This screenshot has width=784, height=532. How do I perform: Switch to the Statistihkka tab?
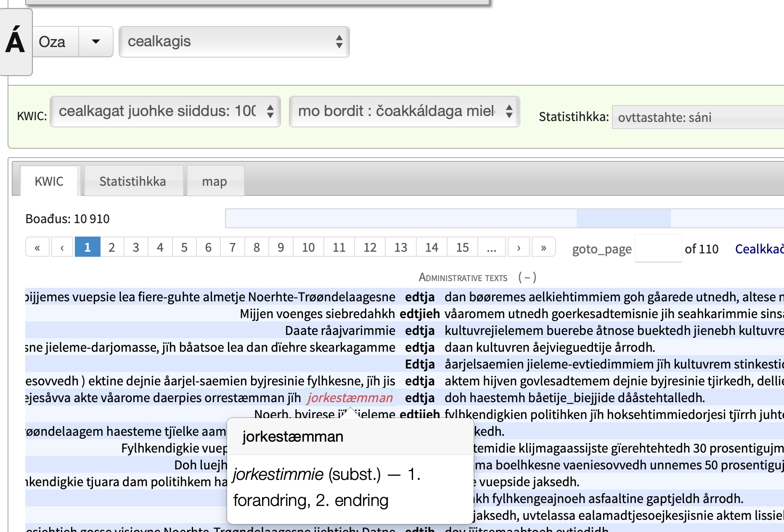click(x=133, y=181)
